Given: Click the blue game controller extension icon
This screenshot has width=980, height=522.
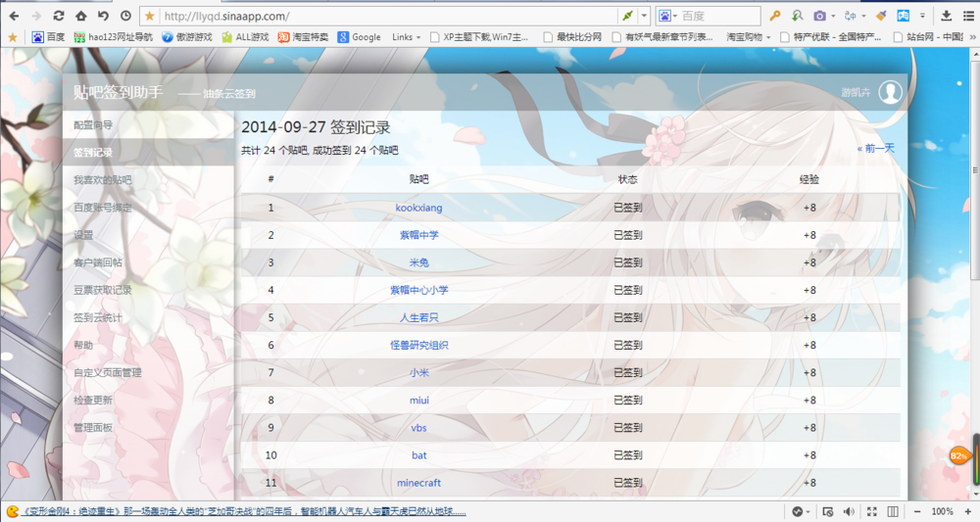Looking at the screenshot, I should tap(904, 16).
